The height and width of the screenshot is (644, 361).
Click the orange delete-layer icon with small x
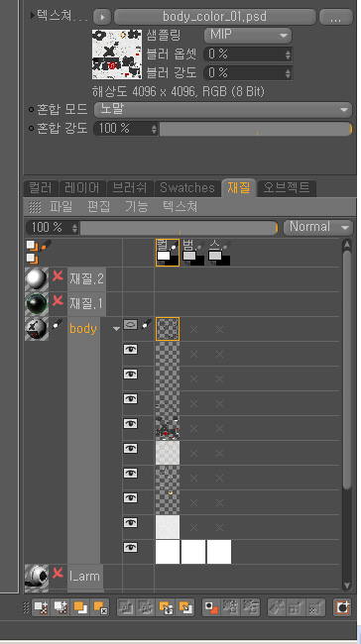(100, 607)
